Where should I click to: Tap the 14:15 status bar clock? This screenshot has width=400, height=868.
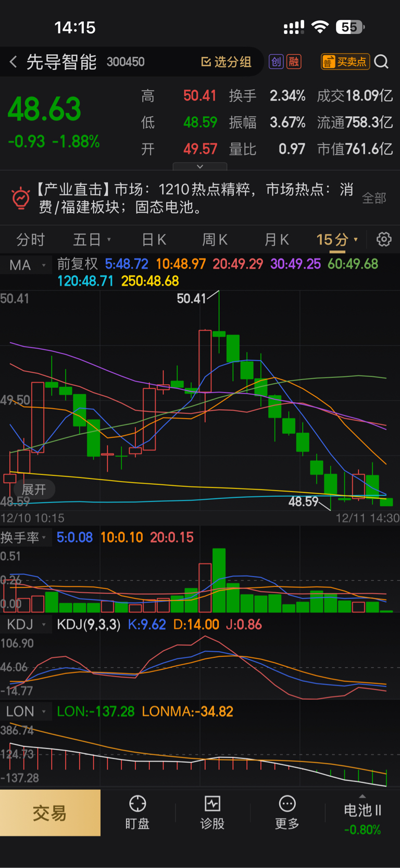[75, 28]
